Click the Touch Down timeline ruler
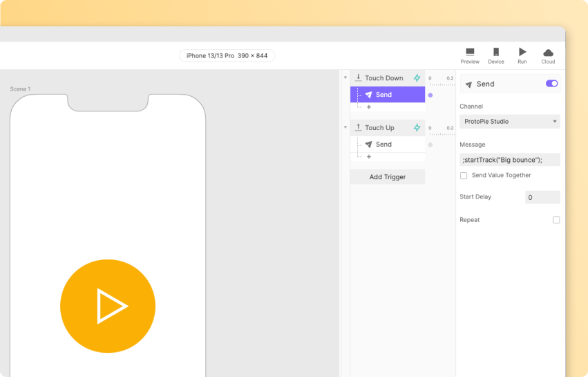The height and width of the screenshot is (377, 588). click(442, 81)
